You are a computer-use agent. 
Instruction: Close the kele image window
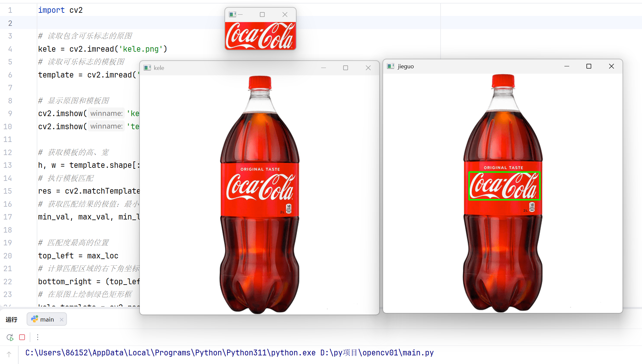[x=368, y=68]
